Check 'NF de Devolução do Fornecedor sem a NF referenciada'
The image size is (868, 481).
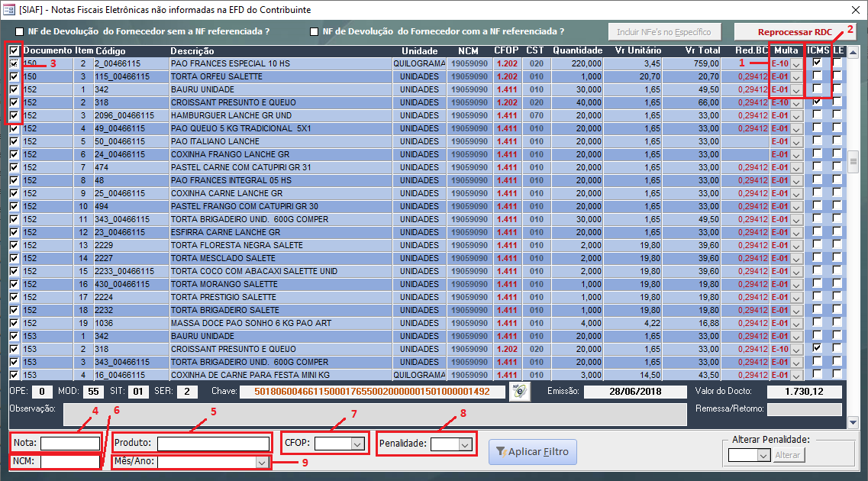tap(20, 32)
